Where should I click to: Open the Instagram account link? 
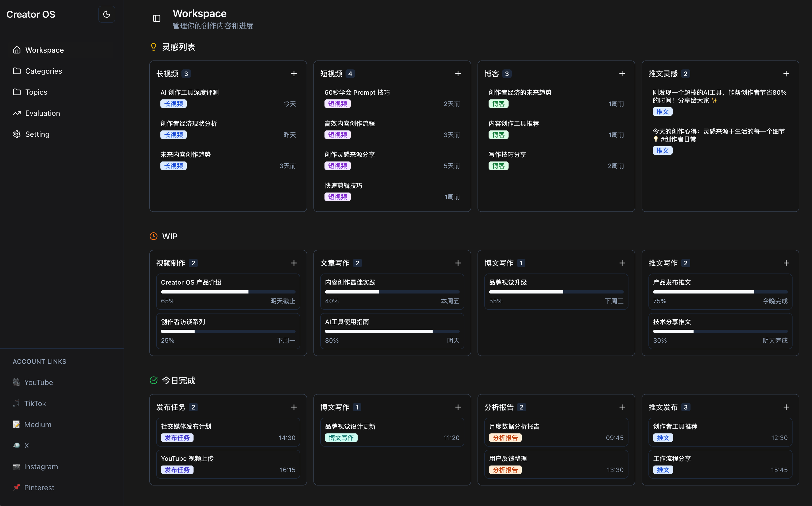(x=62, y=467)
